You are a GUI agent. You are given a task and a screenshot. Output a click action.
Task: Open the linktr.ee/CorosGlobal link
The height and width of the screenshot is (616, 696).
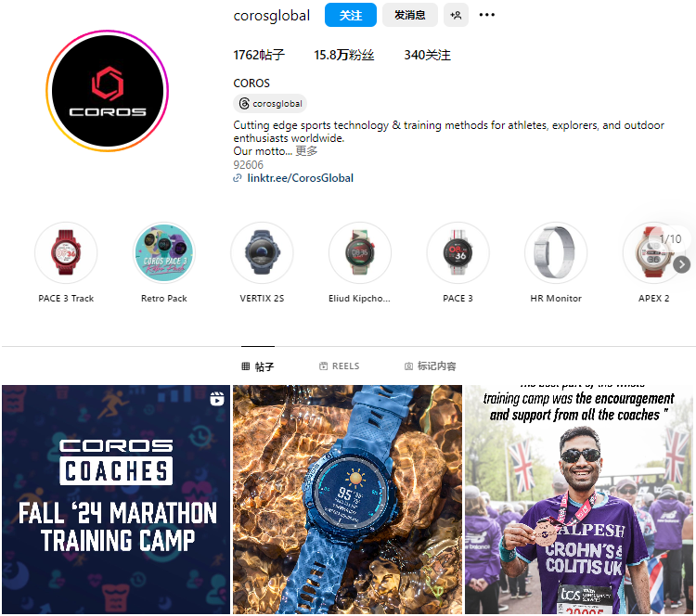pos(300,178)
